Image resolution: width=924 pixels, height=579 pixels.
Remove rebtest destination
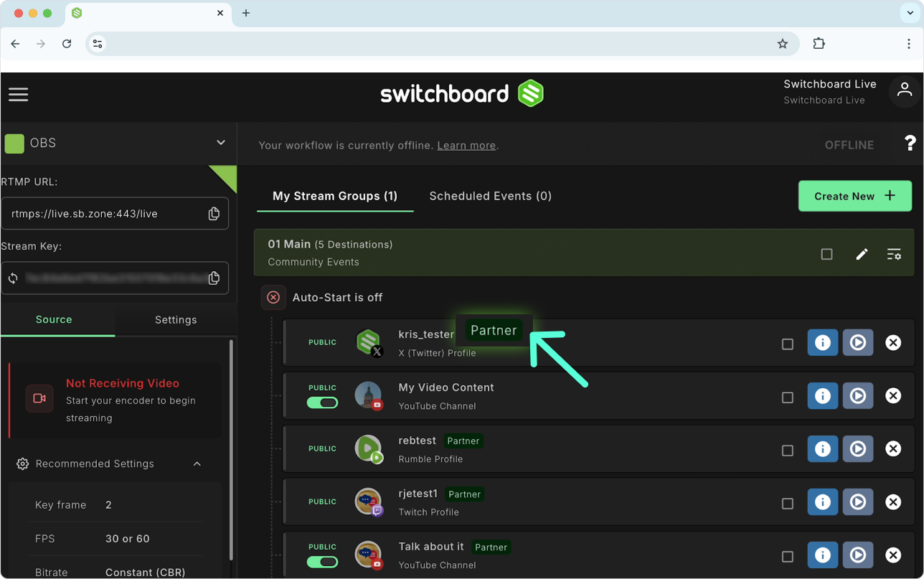pos(893,449)
